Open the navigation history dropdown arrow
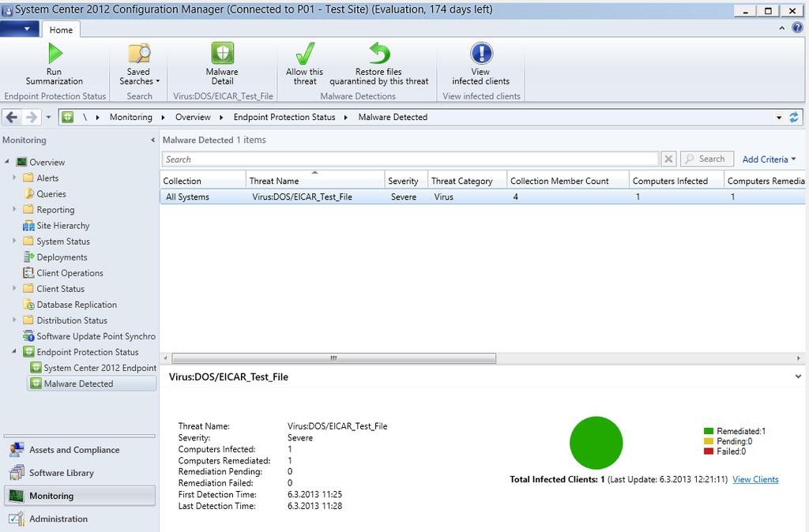 (48, 117)
